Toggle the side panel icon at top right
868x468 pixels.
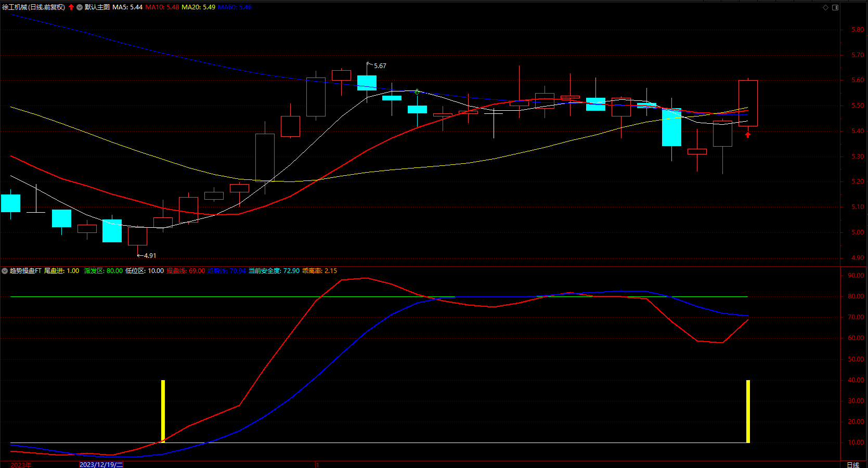[835, 7]
